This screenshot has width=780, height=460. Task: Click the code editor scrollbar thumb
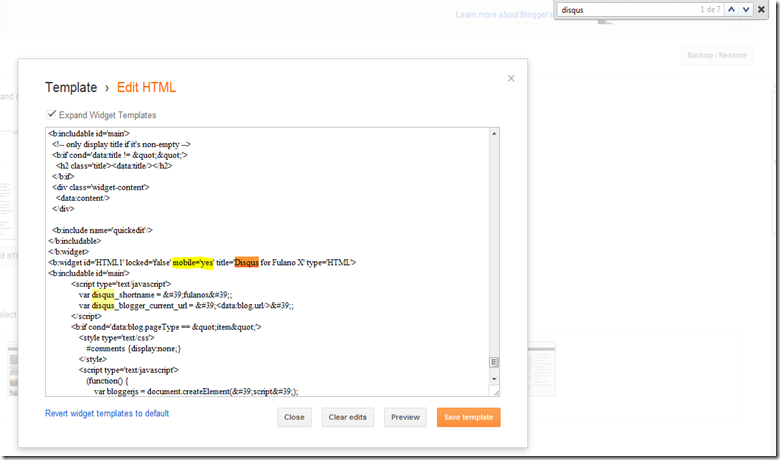(x=494, y=362)
